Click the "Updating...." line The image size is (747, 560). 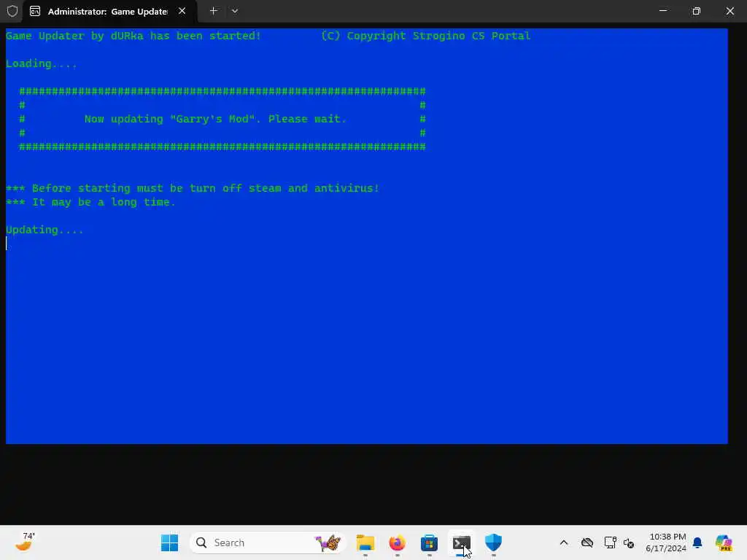pos(44,230)
